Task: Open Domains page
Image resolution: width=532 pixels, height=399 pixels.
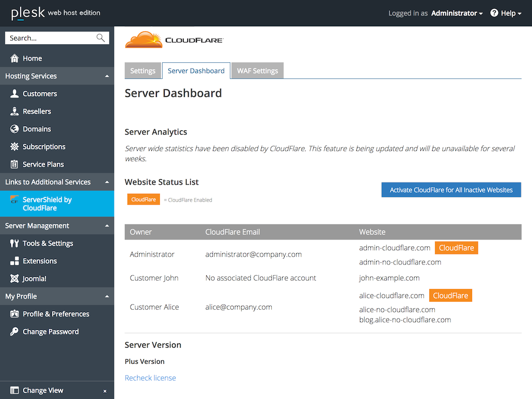Action: coord(57,129)
